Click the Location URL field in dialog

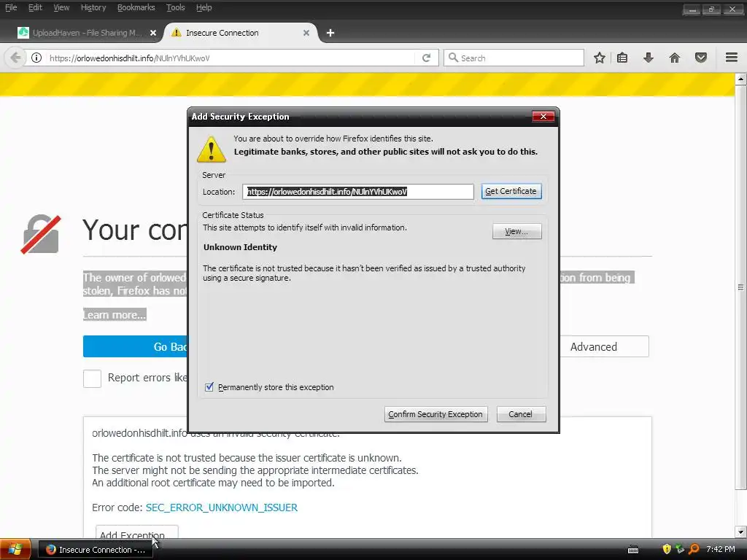(358, 192)
